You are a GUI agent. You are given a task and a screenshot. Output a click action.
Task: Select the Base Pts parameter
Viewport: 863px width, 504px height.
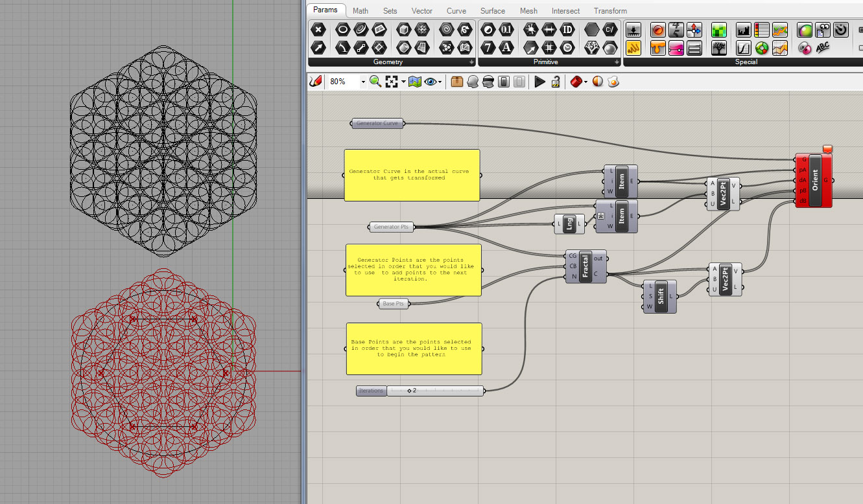tap(394, 304)
